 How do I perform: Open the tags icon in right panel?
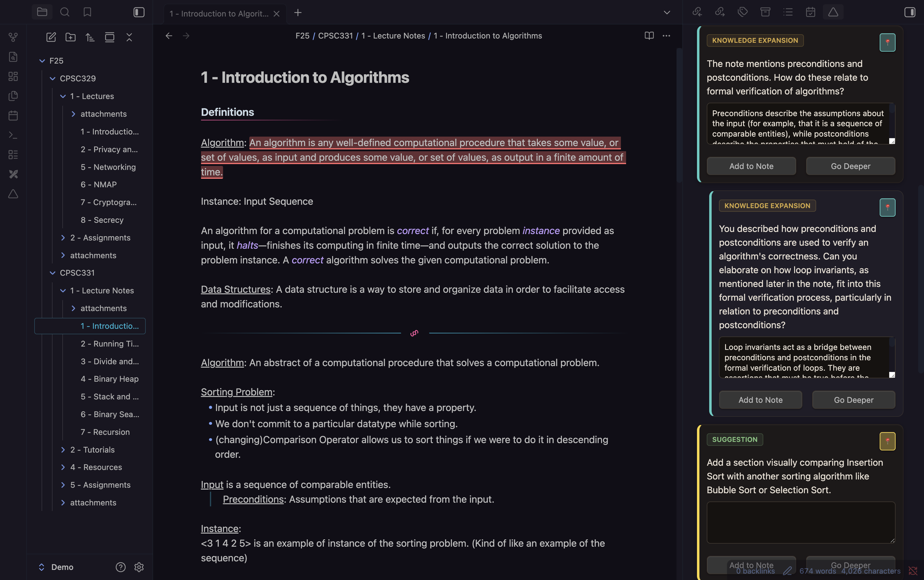pyautogui.click(x=743, y=12)
